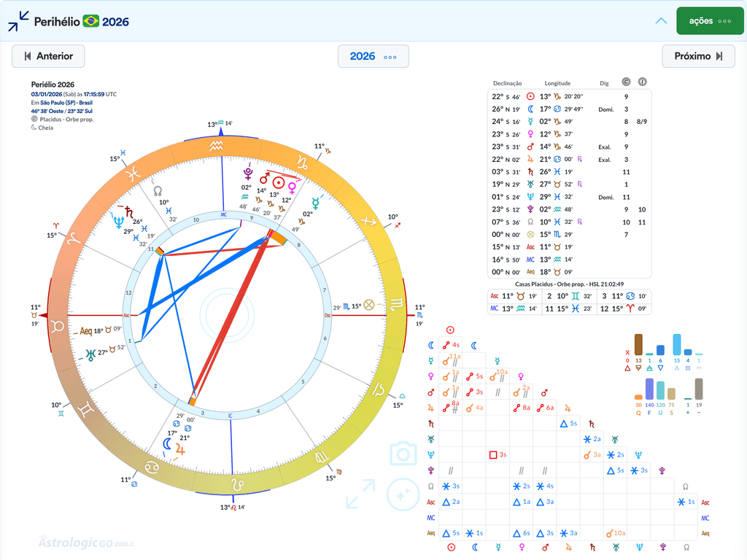Click the coordinates 46°38' Oeste / 23°32' Sul
Viewport: 747px width, 560px height.
pos(62,111)
